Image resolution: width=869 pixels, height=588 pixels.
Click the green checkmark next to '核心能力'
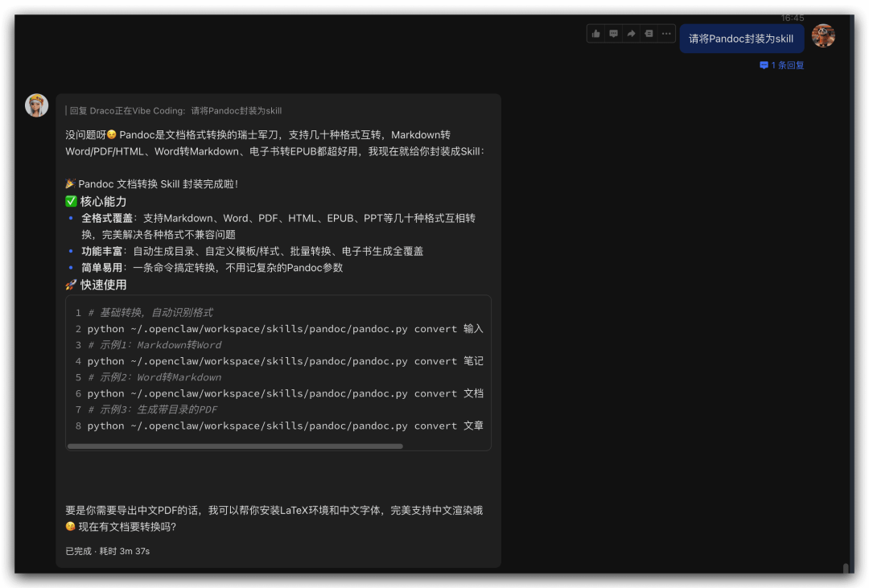71,201
